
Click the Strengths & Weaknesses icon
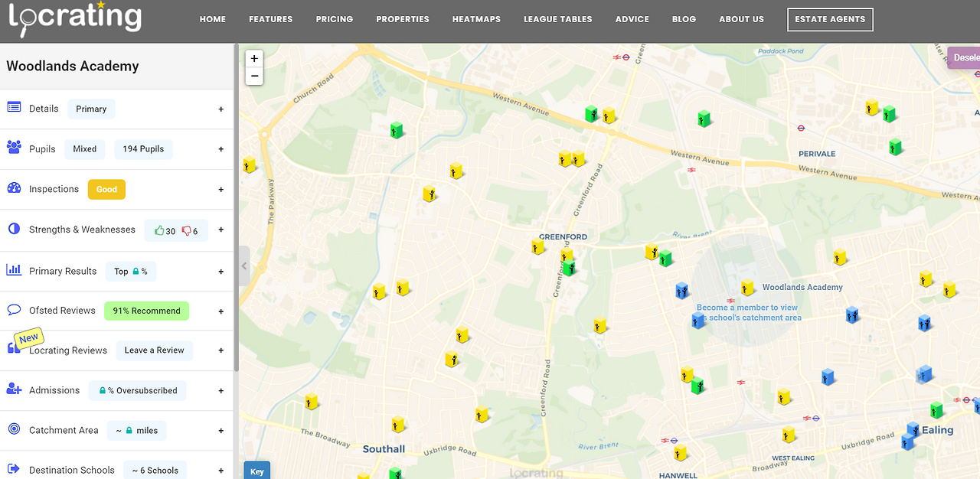pyautogui.click(x=13, y=229)
